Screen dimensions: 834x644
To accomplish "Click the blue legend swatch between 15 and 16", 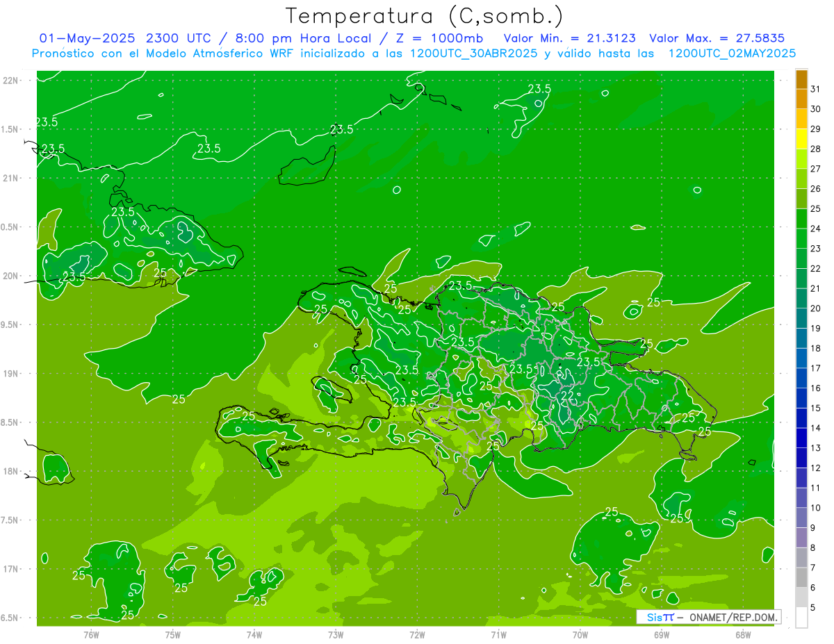I will (x=801, y=398).
